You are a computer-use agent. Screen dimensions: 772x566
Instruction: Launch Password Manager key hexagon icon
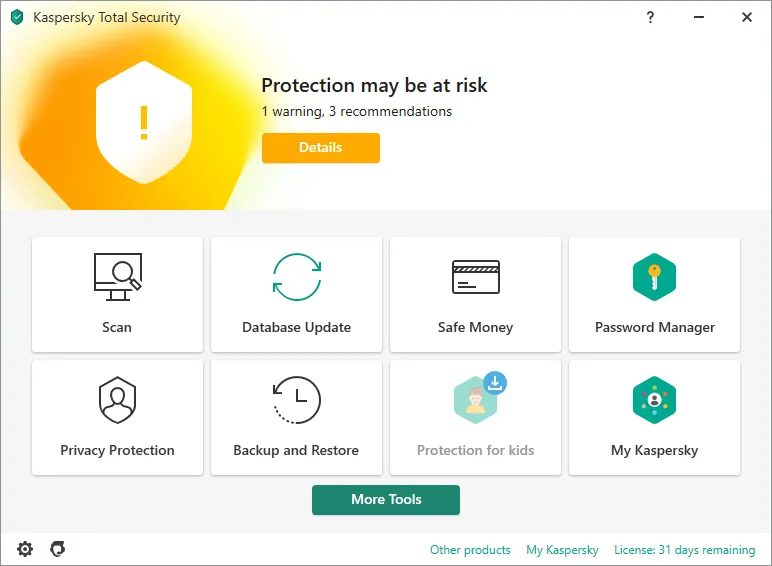655,277
